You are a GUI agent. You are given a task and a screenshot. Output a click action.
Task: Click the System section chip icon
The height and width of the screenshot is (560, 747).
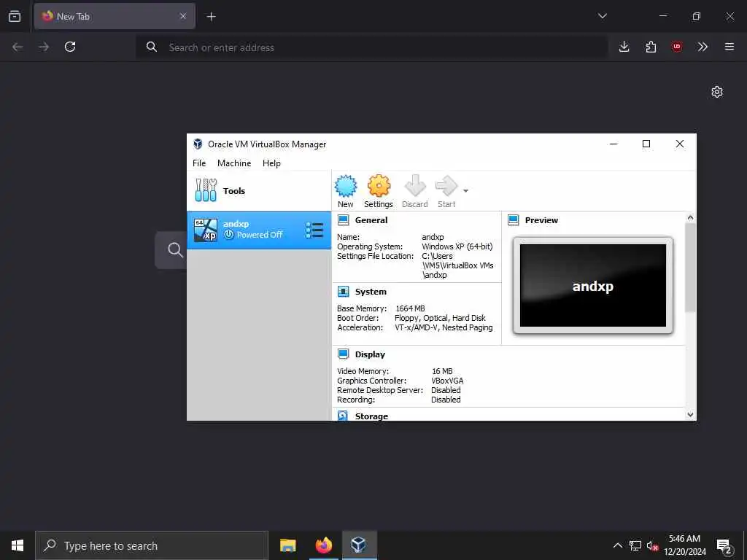[343, 292]
